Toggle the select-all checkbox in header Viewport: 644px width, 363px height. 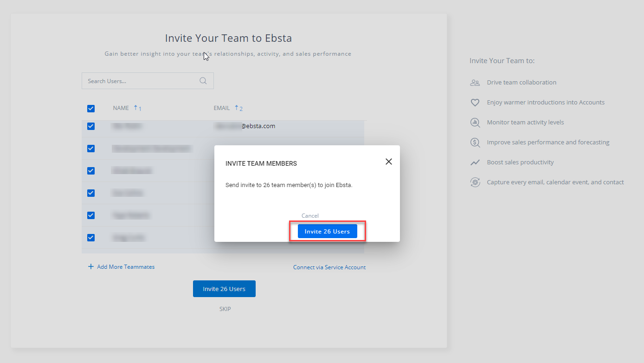click(x=91, y=109)
